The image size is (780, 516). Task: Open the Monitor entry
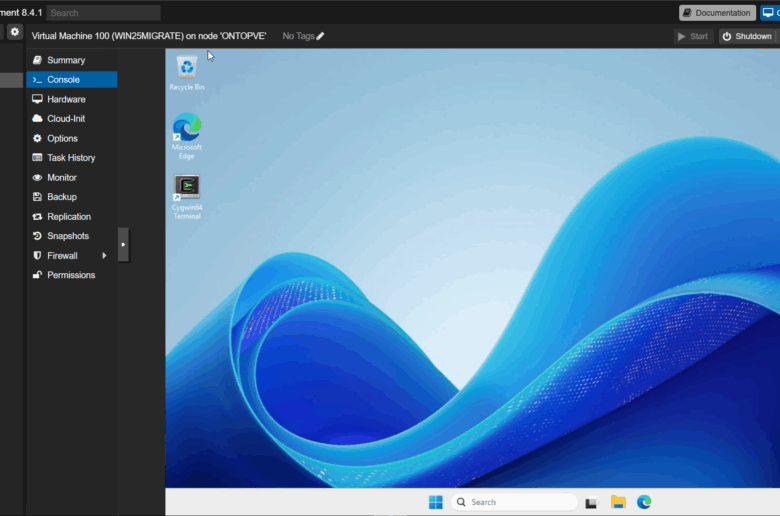point(72,177)
